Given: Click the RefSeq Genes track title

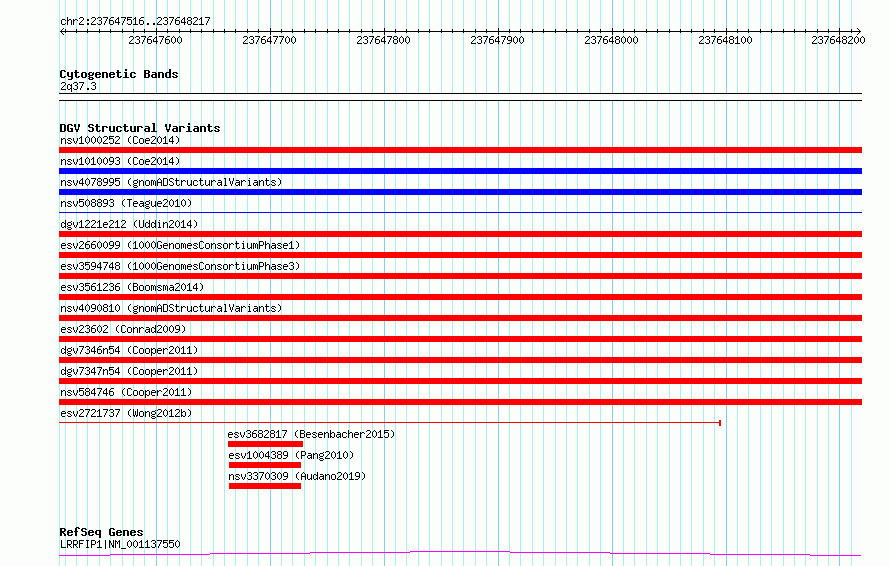Looking at the screenshot, I should click(101, 532).
